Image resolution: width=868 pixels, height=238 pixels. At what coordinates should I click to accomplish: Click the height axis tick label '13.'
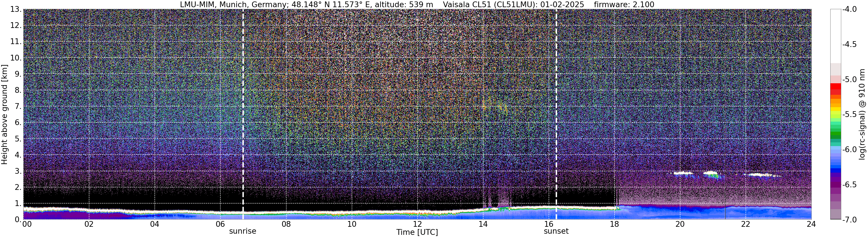(16, 10)
